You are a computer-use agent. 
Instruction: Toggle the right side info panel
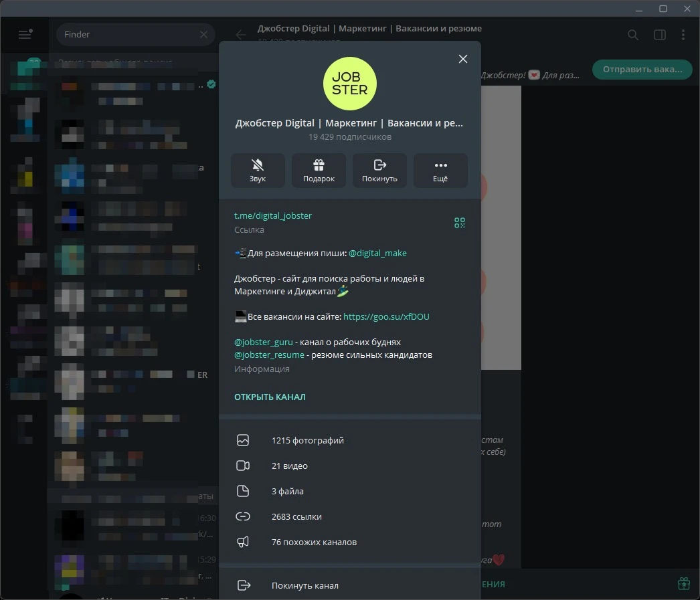coord(660,35)
